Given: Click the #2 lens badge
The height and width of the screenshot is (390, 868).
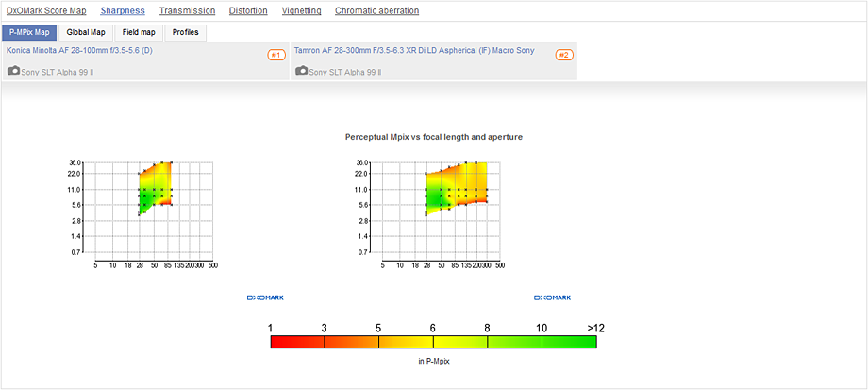Looking at the screenshot, I should (564, 55).
